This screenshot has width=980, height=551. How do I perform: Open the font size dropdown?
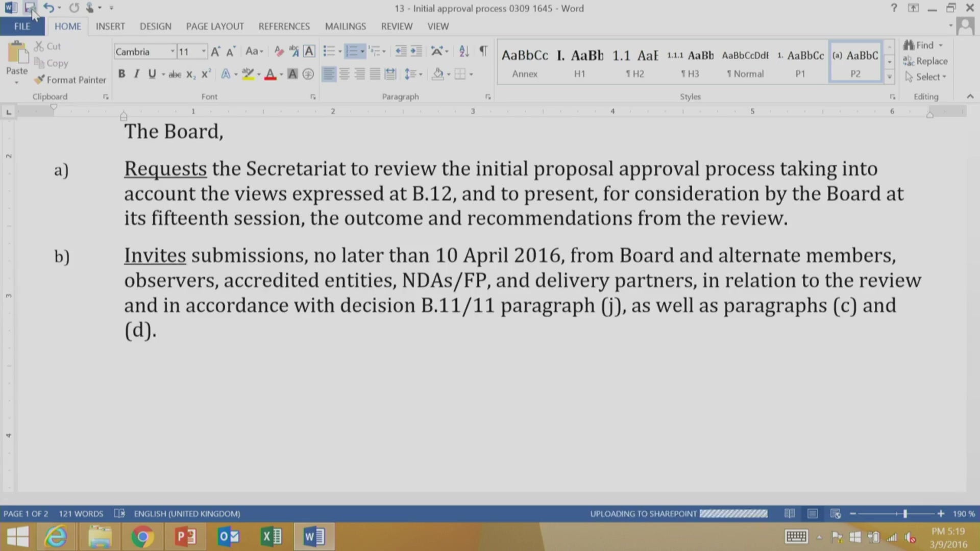(x=203, y=52)
